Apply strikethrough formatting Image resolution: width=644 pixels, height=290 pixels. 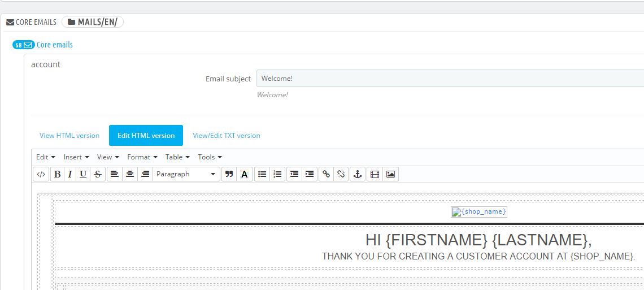pos(97,174)
